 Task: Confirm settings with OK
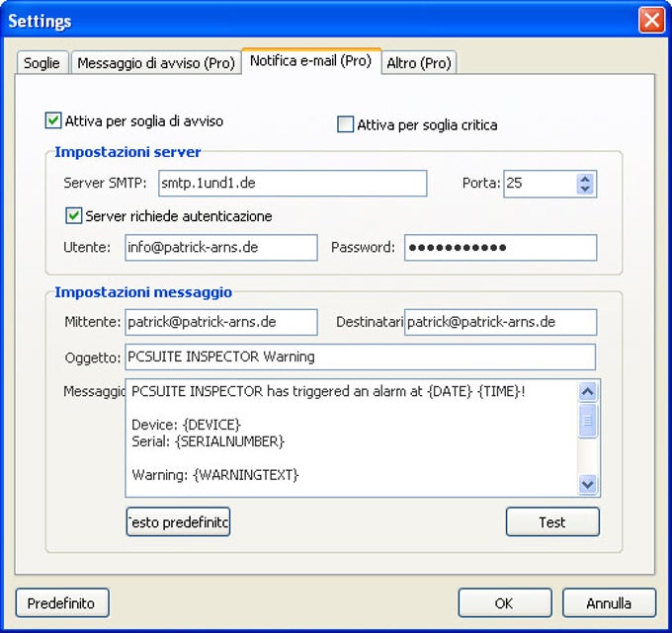505,602
